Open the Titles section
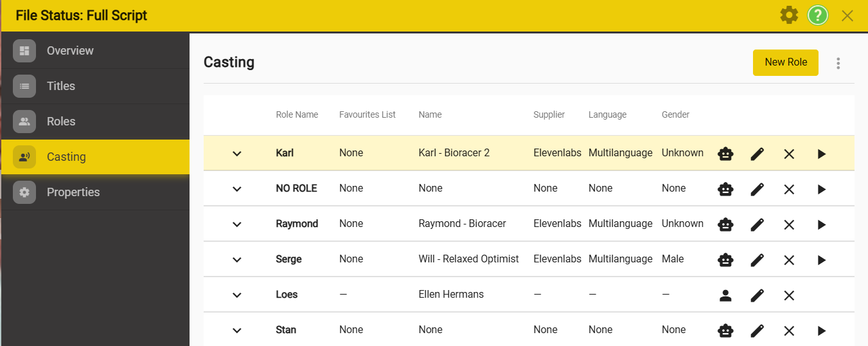 click(95, 86)
